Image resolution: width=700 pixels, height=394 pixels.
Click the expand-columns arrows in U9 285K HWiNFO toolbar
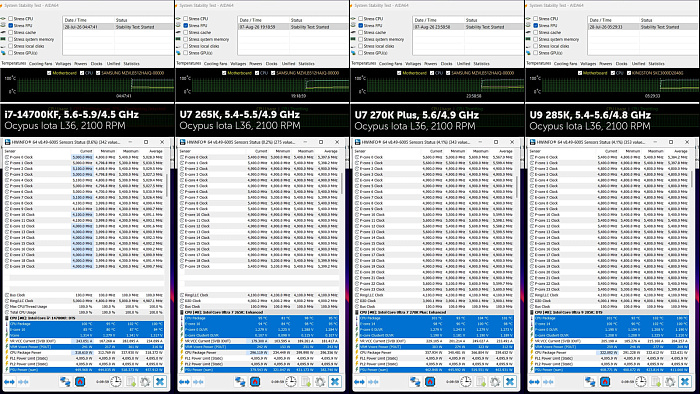point(534,382)
